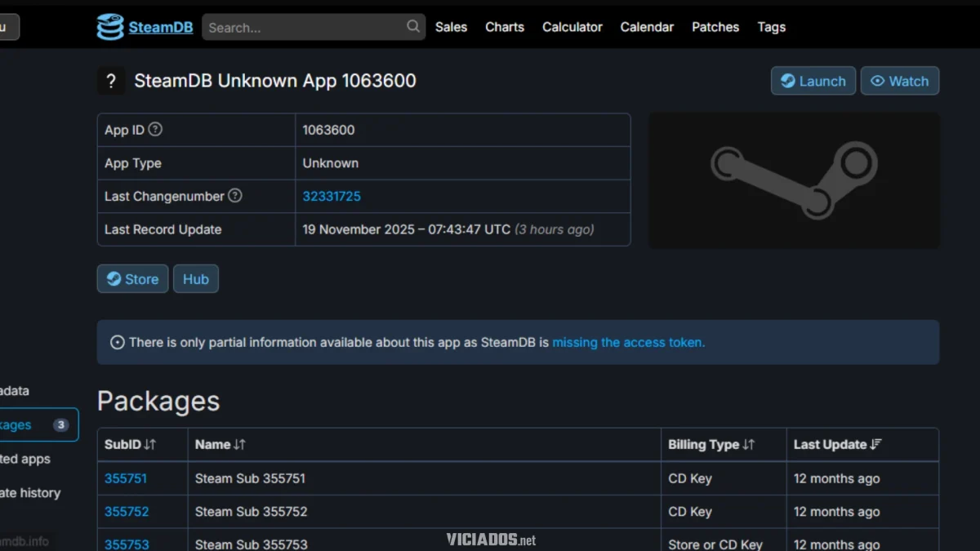This screenshot has width=980, height=551.
Task: Open the Sales menu item
Action: [451, 27]
